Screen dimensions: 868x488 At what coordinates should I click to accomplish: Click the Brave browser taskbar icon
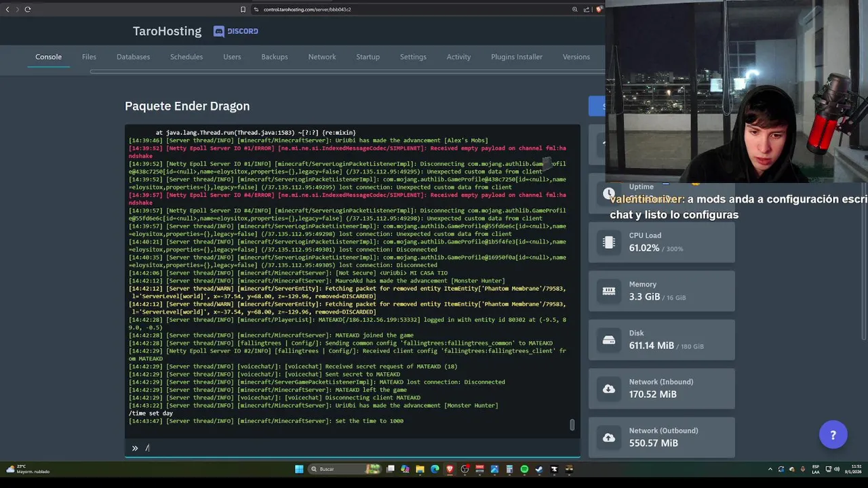point(450,469)
